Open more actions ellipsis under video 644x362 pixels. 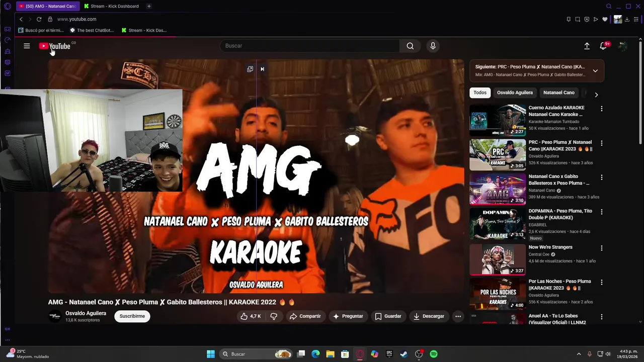pos(458,316)
